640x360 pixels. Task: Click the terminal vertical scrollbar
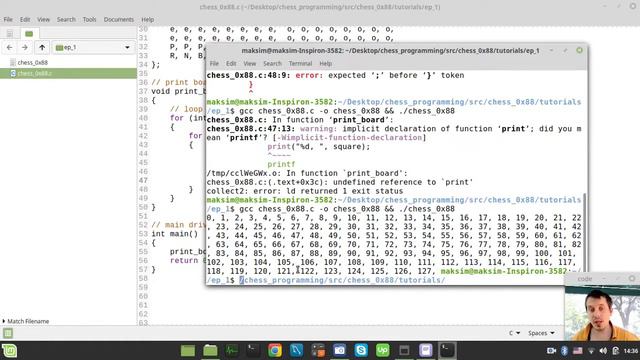[x=585, y=233]
